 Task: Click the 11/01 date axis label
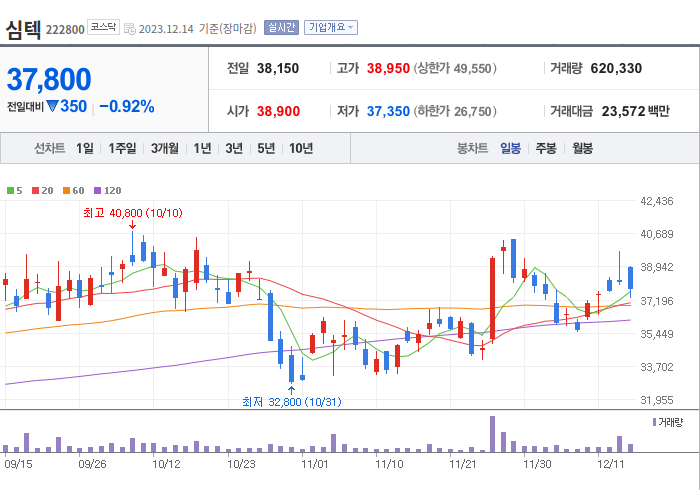coord(315,464)
